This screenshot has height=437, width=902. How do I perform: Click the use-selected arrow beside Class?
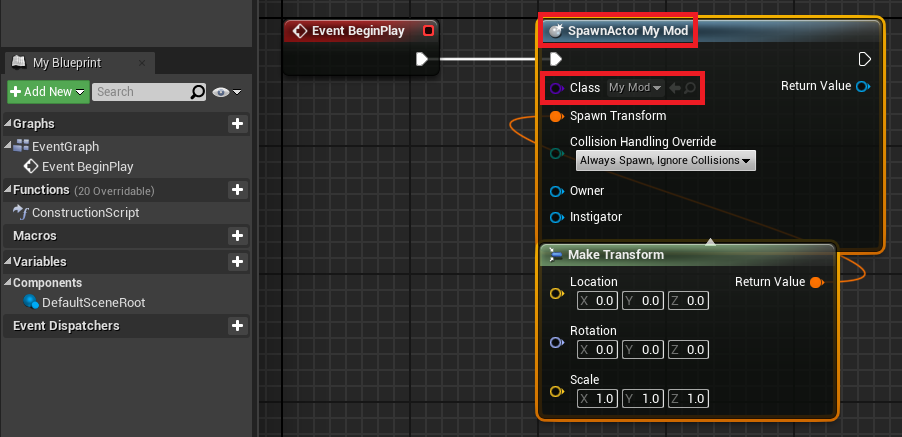(675, 88)
